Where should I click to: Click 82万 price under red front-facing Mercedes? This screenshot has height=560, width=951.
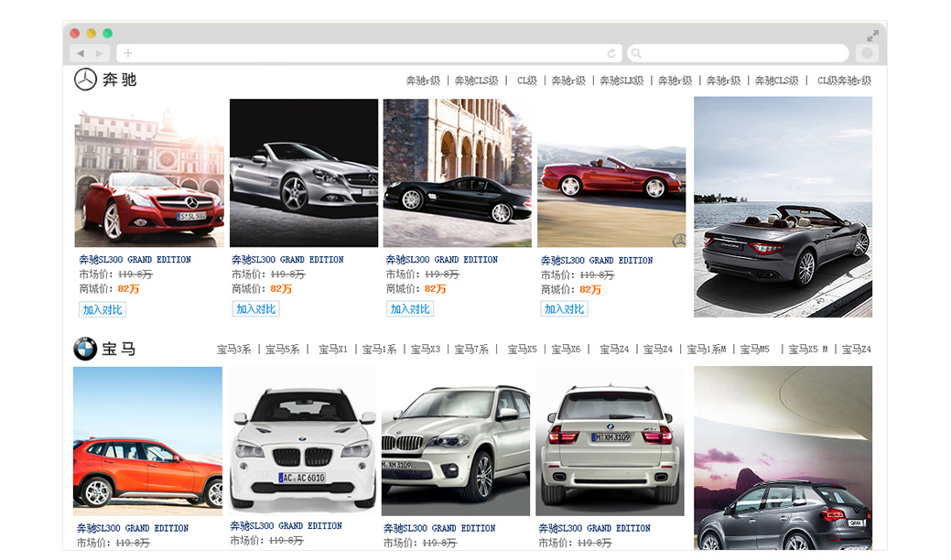[128, 289]
